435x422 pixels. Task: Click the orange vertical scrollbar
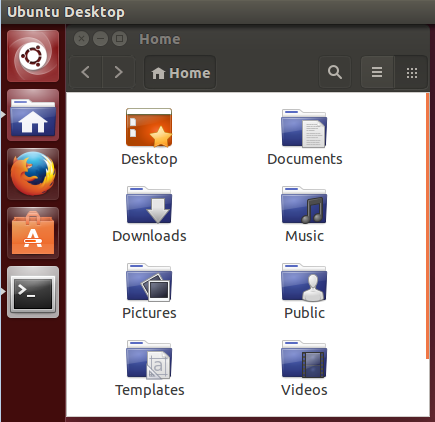coord(427,226)
